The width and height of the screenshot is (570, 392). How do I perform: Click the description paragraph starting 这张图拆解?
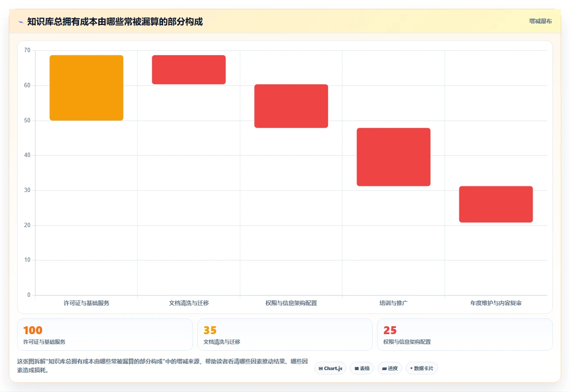tap(162, 366)
